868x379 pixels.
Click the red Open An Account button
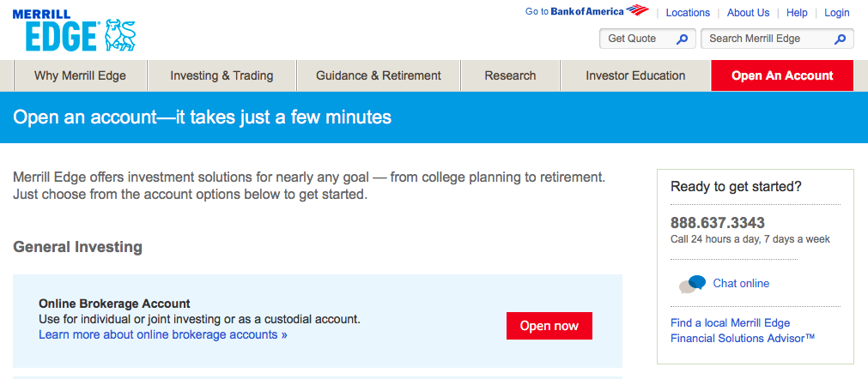point(782,75)
